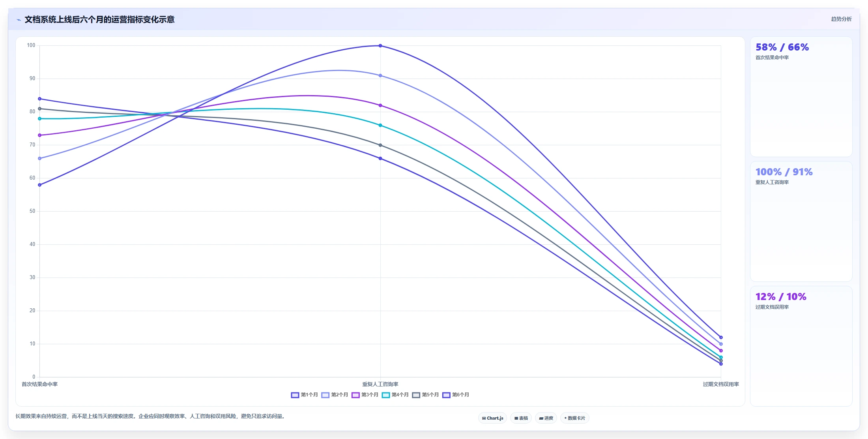Click the 66 data point at 首次结果命中率
Screen dimensions: 868x439
pos(39,158)
